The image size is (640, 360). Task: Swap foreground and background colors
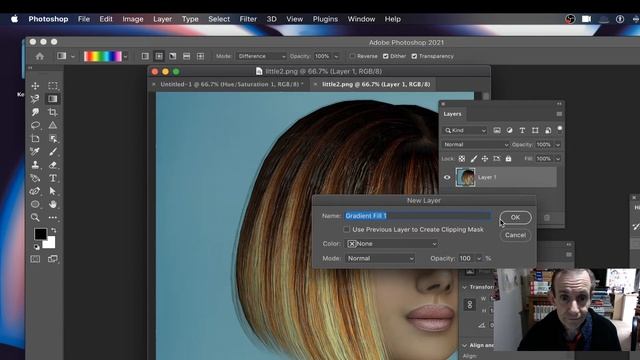click(x=53, y=230)
